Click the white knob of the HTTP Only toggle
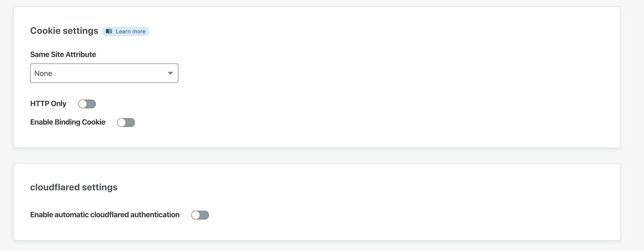Viewport: 644px width, 251px height. (83, 104)
